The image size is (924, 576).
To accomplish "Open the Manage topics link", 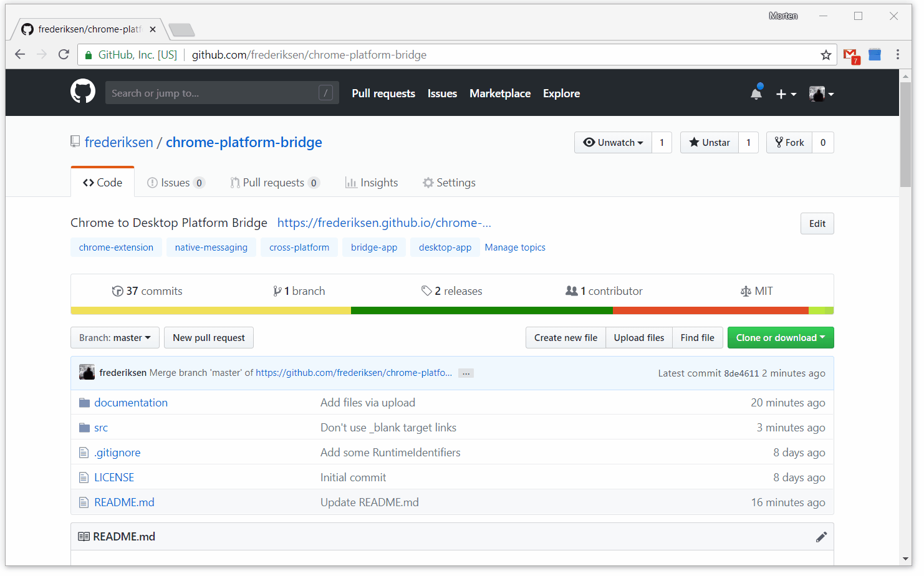I will [x=515, y=247].
